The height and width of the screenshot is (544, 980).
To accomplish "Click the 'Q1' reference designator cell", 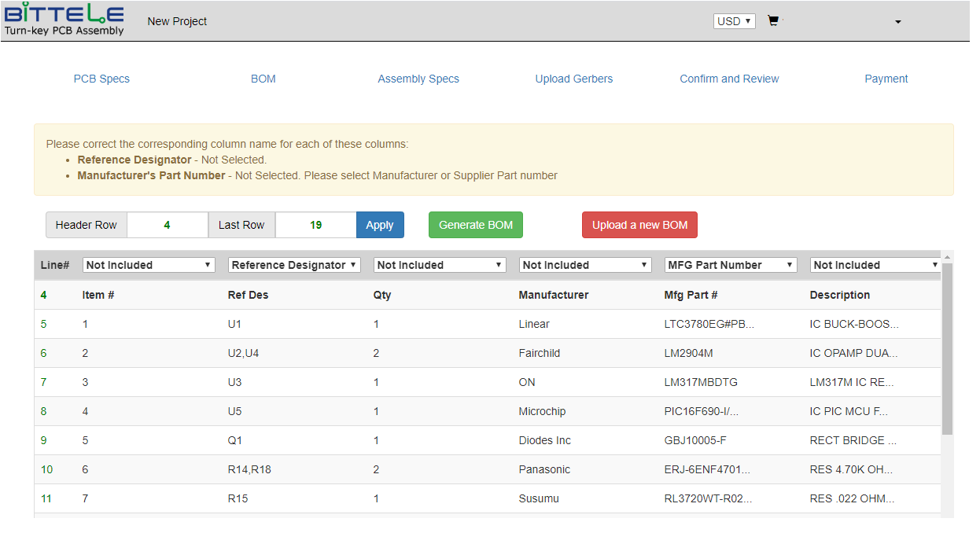I will coord(235,440).
